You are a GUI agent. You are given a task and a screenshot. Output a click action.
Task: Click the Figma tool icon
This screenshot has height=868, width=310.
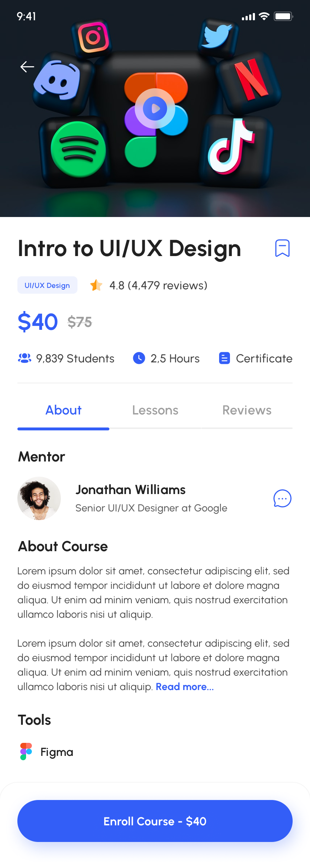tap(26, 752)
